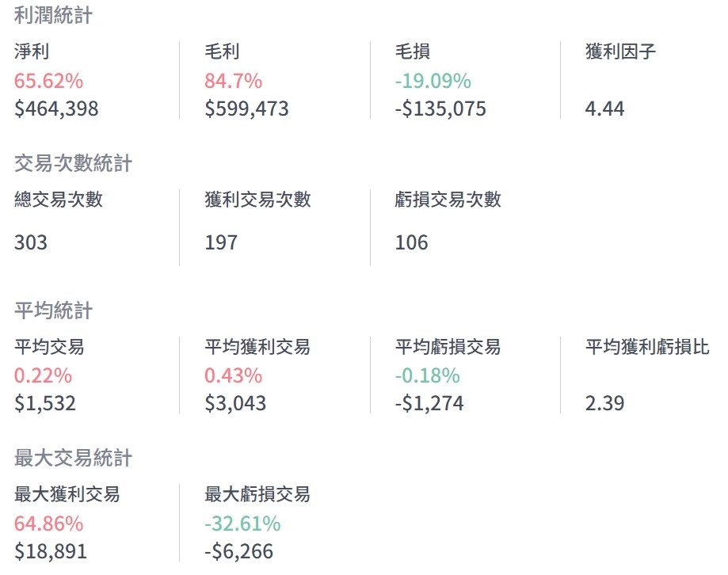
Task: Select the gross loss amount -$135,075
Action: (x=440, y=109)
